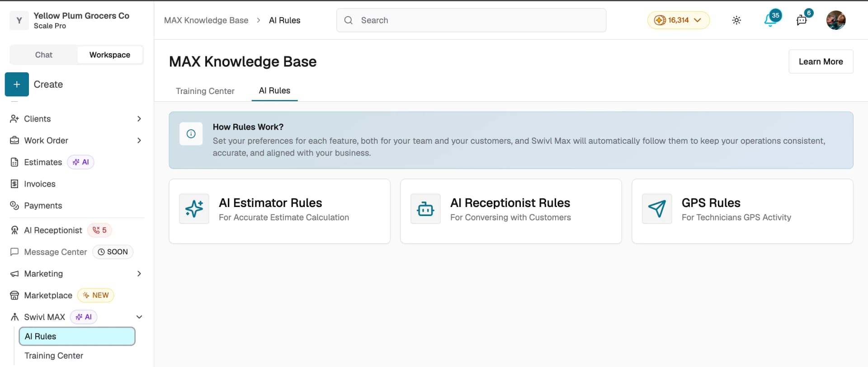Click the Scale Pro plan label
This screenshot has width=868, height=367.
[x=50, y=26]
